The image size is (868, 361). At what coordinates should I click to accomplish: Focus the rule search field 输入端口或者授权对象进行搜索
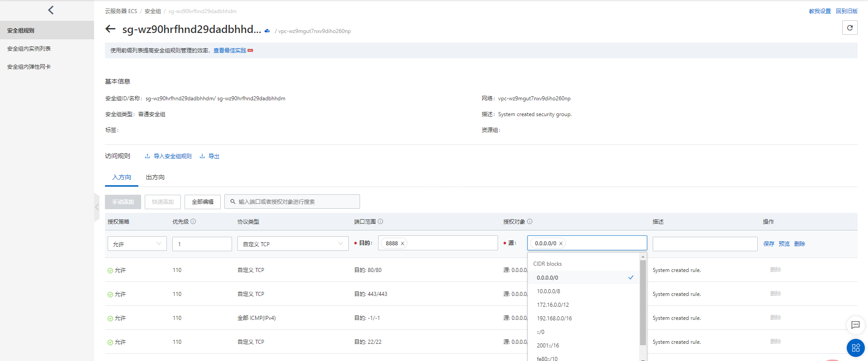coord(292,202)
